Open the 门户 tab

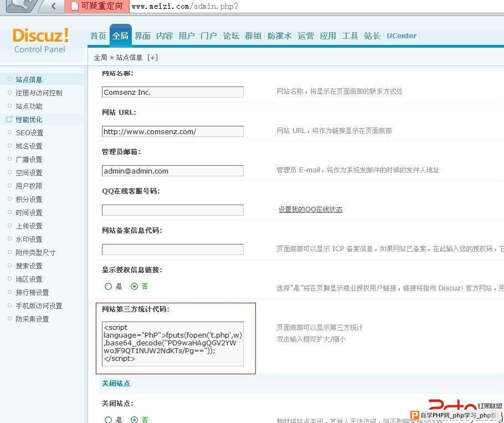pyautogui.click(x=209, y=35)
